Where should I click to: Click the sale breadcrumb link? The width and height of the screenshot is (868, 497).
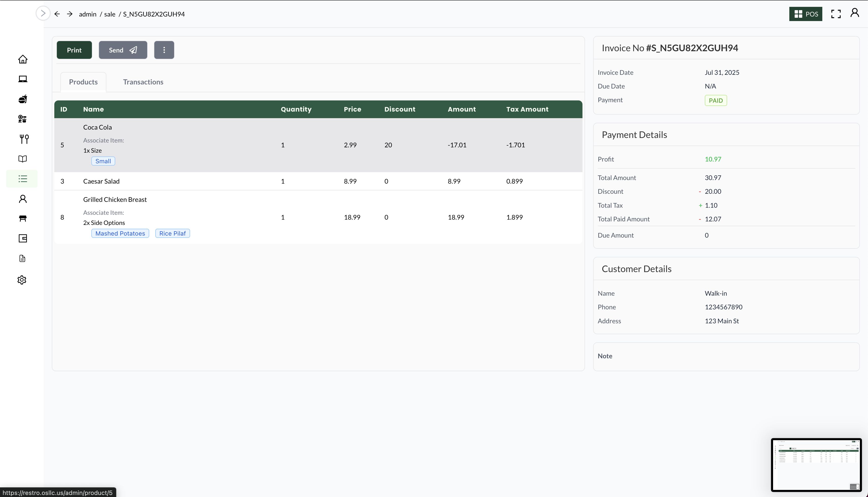click(x=109, y=14)
